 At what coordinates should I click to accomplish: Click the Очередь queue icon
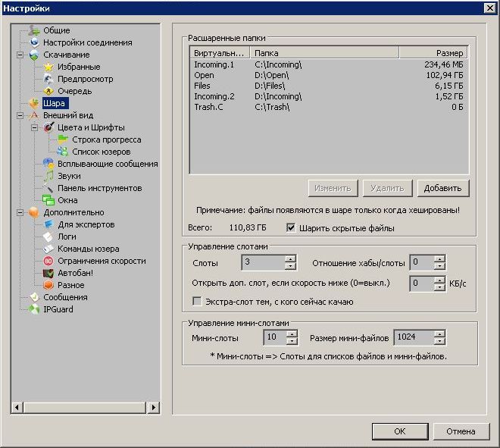pyautogui.click(x=48, y=91)
